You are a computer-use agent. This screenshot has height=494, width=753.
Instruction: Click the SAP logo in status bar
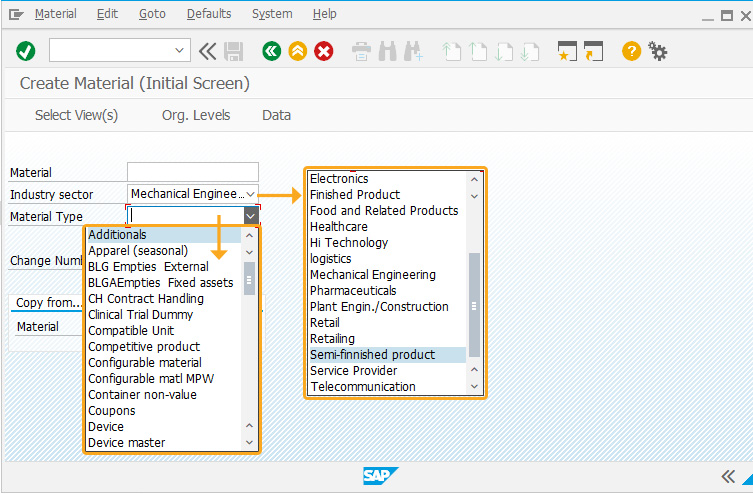[380, 476]
